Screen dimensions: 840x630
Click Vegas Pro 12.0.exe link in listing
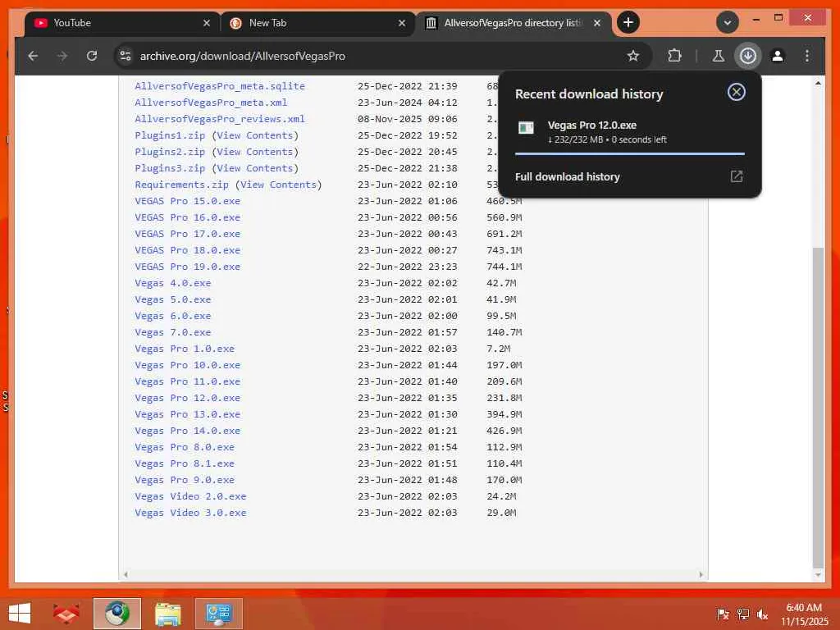coord(188,398)
